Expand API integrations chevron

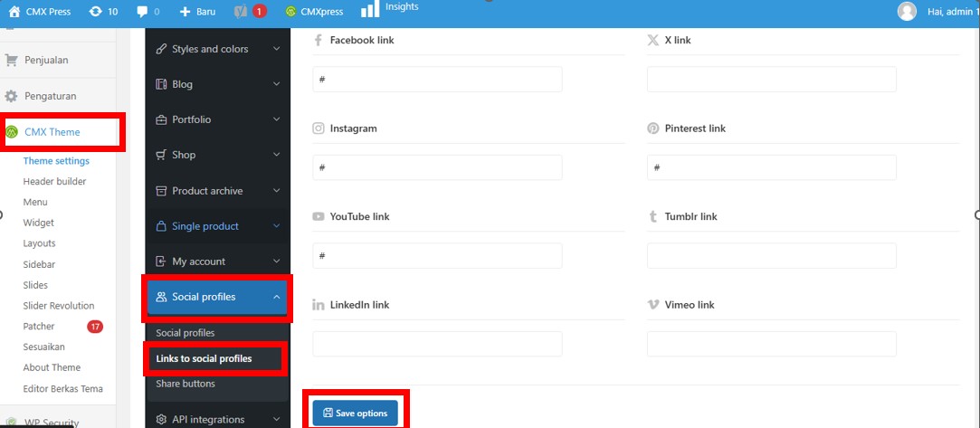[x=277, y=419]
